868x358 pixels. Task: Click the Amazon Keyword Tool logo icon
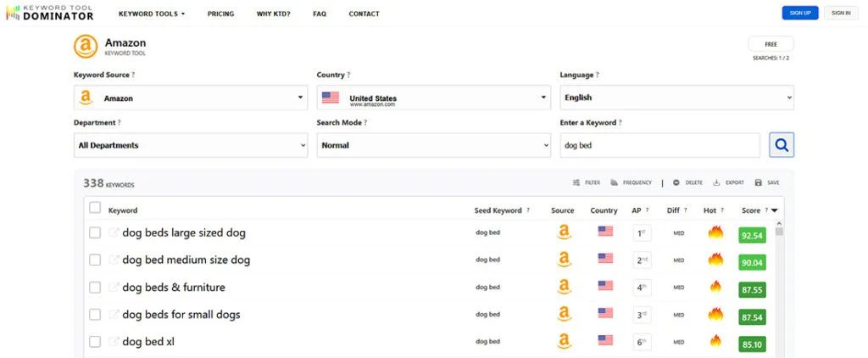[x=86, y=47]
